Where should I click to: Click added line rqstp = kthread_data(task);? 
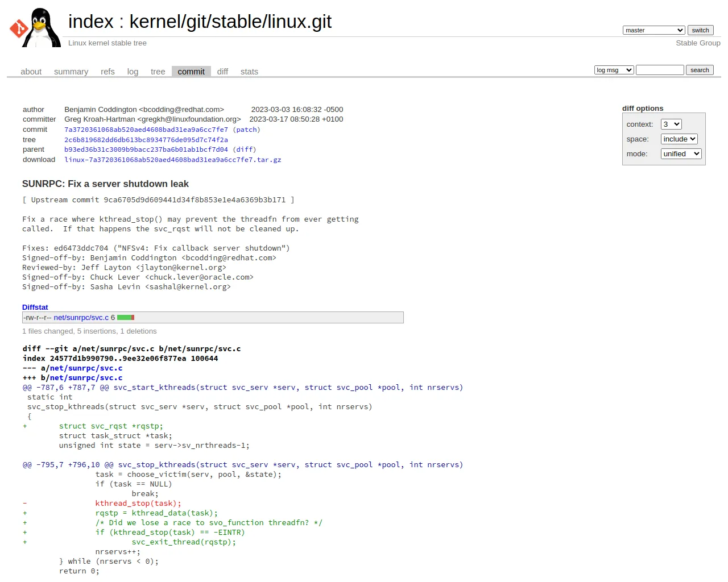tap(156, 513)
